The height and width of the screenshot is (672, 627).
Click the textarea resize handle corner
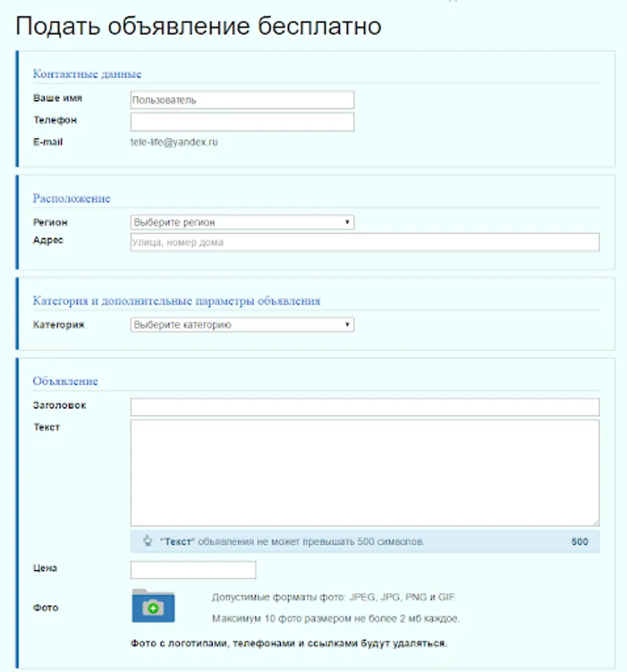pos(596,523)
